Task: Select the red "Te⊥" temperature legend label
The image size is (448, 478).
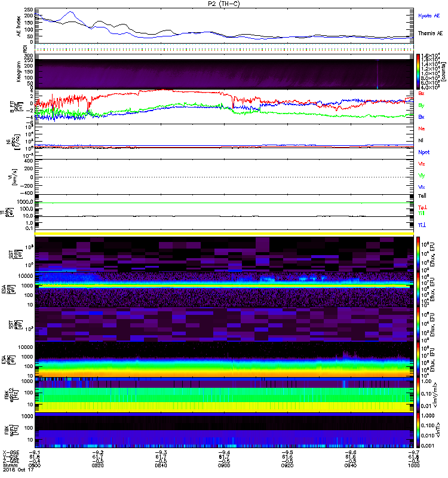Action: coord(422,207)
